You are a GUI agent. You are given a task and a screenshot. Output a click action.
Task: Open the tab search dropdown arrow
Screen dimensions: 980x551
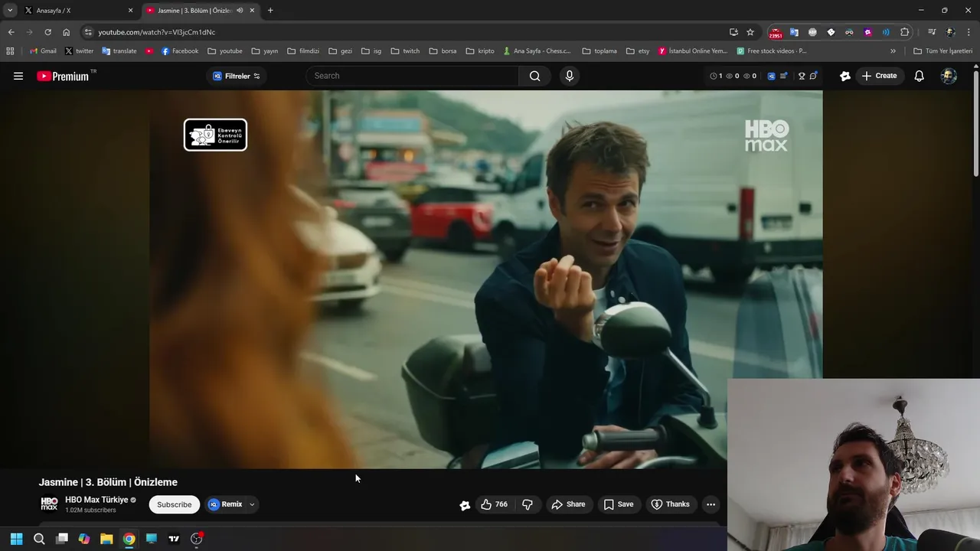tap(10, 11)
